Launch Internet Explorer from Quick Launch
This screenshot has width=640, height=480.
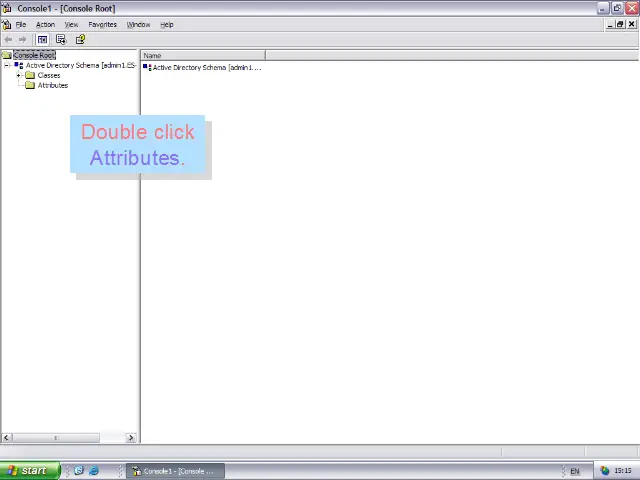[94, 471]
